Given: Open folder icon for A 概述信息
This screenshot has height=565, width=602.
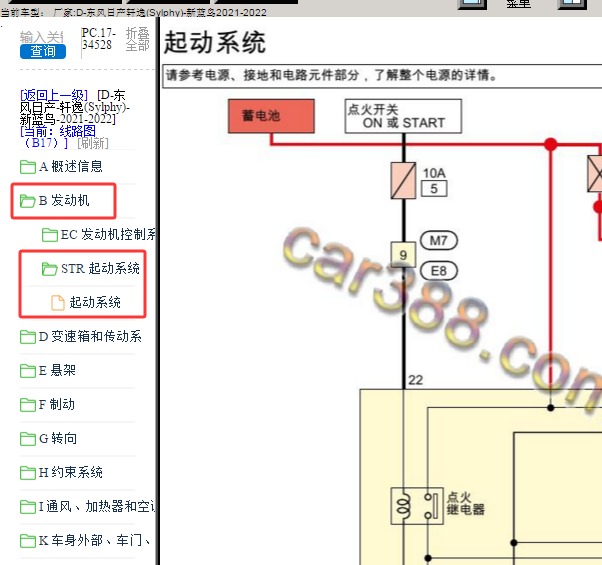Looking at the screenshot, I should (28, 167).
